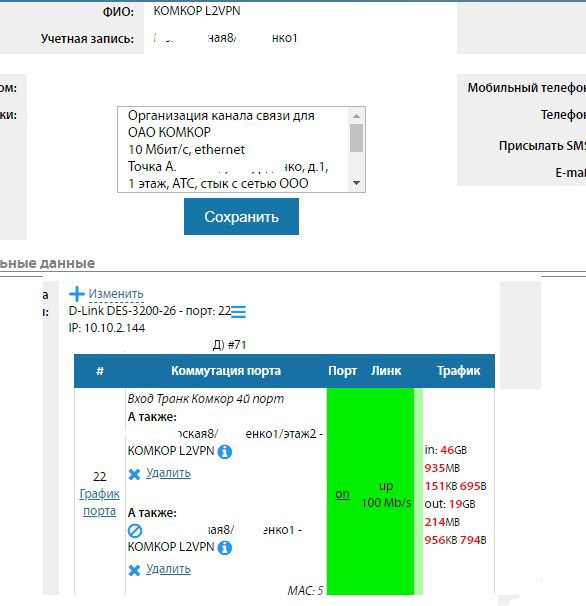Open График порта link for port 22
The width and height of the screenshot is (586, 606).
[99, 502]
